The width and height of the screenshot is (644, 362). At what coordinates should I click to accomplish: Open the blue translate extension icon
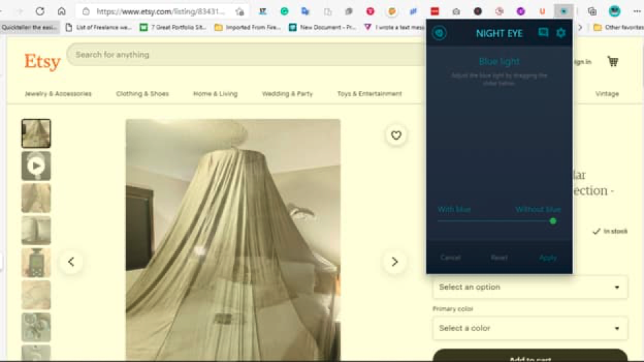point(305,12)
